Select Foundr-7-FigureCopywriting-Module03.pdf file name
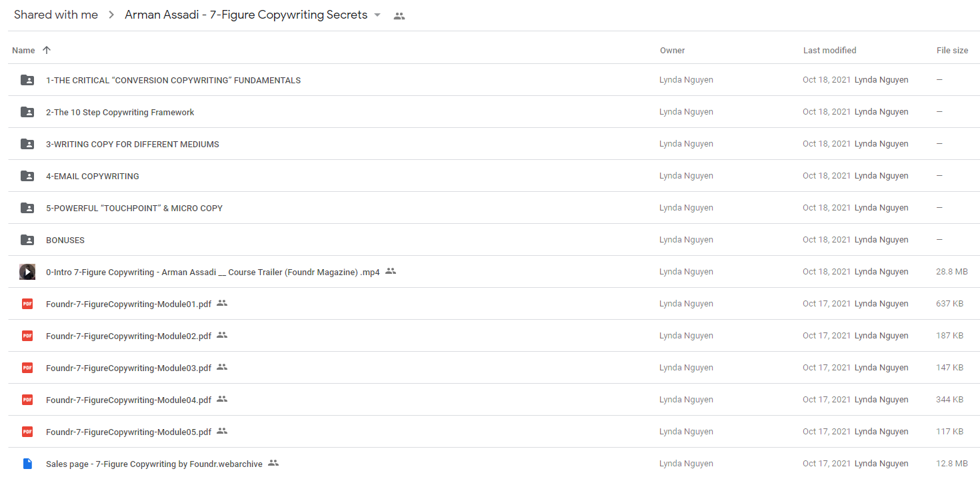 pyautogui.click(x=129, y=368)
